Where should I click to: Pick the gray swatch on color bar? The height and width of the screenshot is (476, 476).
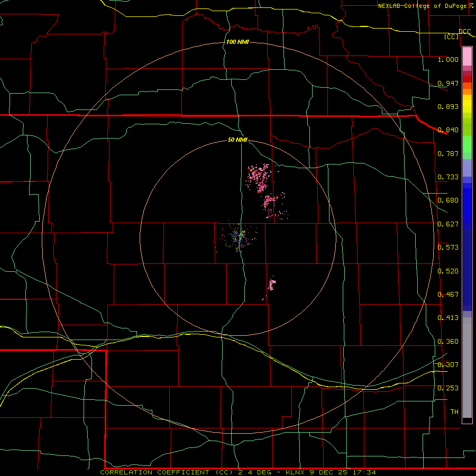467,368
